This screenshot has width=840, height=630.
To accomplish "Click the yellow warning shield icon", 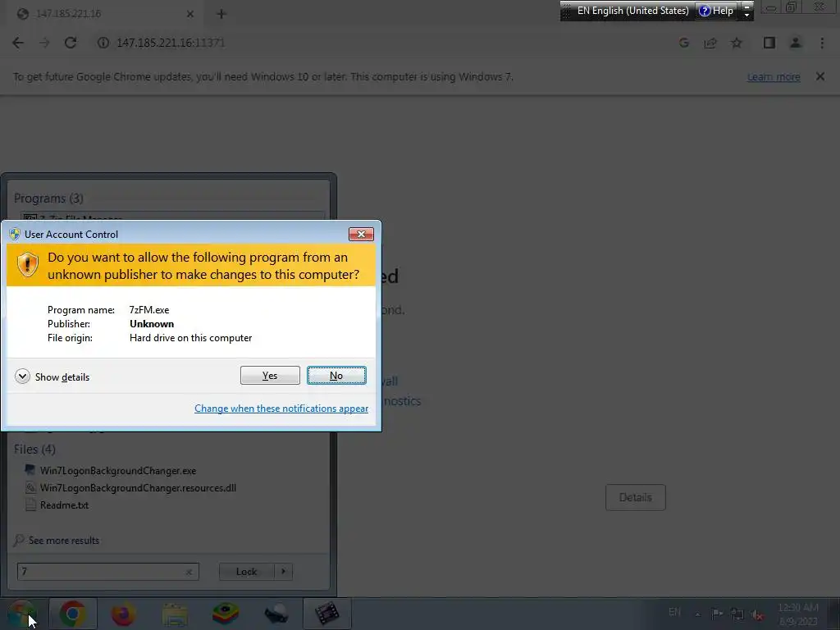I will click(28, 265).
